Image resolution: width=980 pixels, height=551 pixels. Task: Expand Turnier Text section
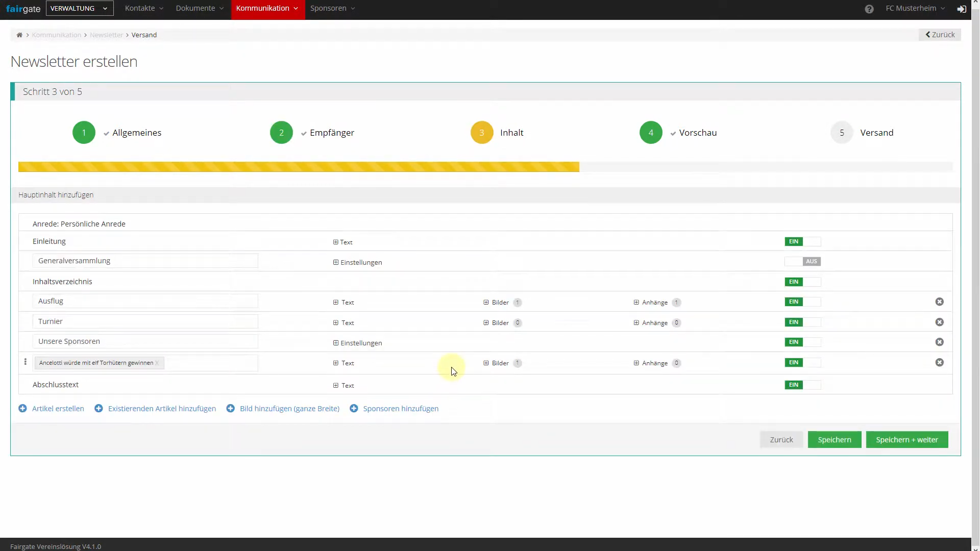(x=344, y=323)
